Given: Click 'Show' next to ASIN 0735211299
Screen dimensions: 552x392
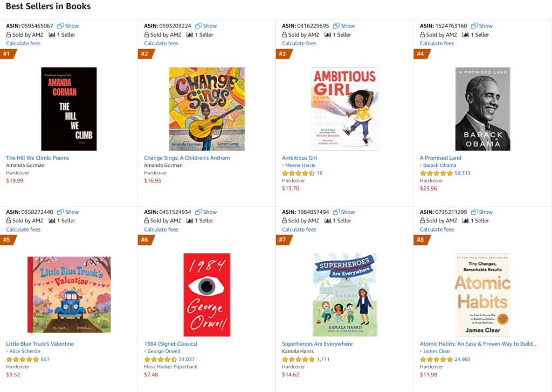Looking at the screenshot, I should tap(485, 212).
